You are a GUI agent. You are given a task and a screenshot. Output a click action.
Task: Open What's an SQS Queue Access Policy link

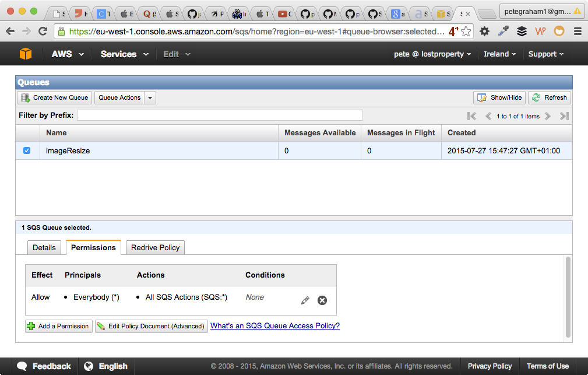pos(275,326)
